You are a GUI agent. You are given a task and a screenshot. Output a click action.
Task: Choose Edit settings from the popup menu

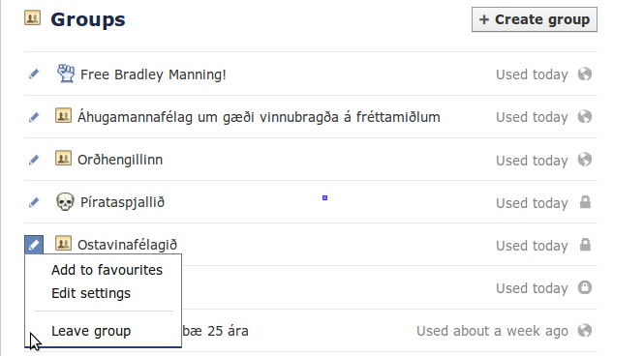(x=91, y=293)
